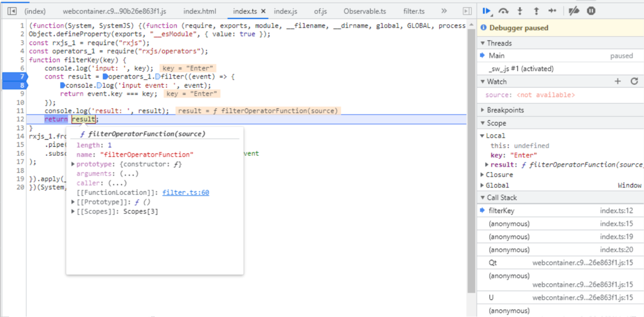
Task: Show more tabs chevron
Action: pos(444,11)
